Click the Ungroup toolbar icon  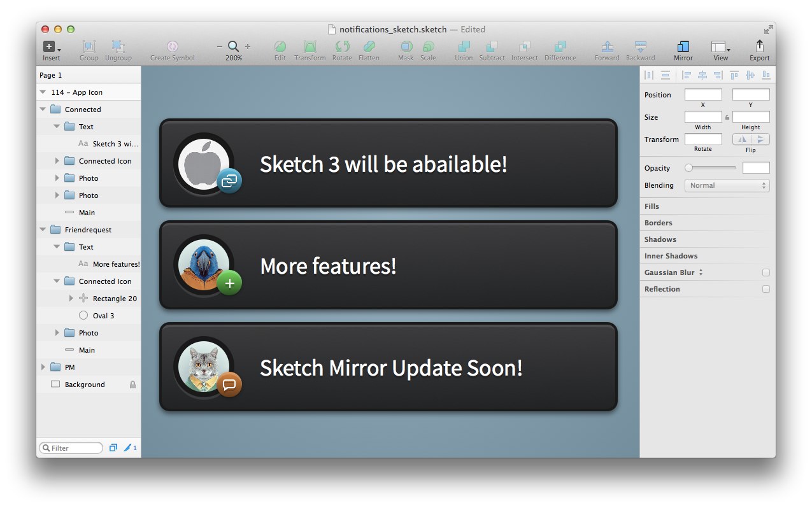point(118,46)
